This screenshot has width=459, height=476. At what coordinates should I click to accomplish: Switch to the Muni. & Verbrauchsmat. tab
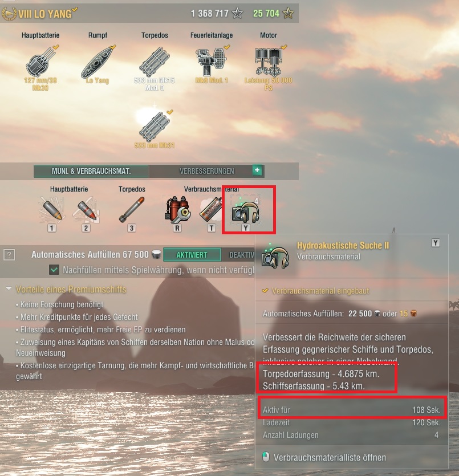(x=91, y=171)
